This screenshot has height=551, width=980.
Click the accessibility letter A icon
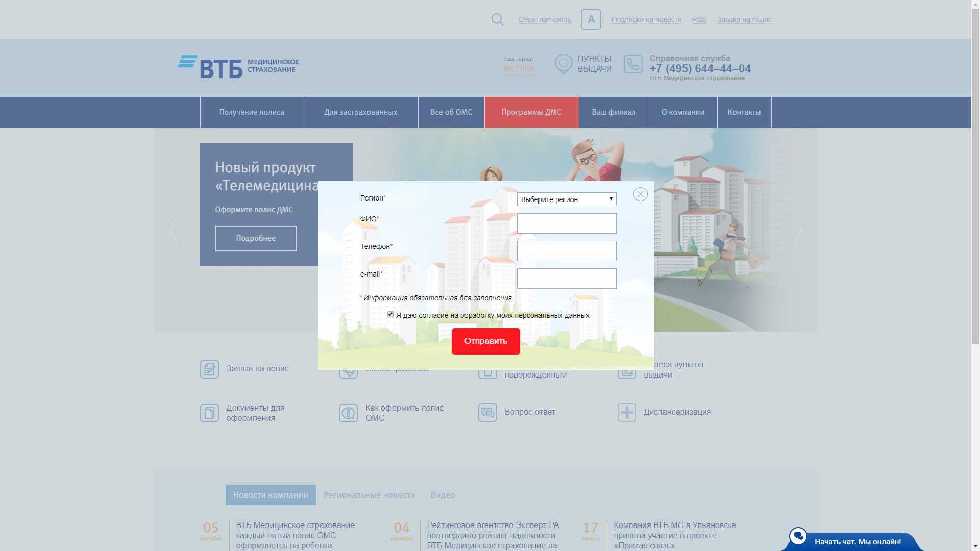click(591, 19)
